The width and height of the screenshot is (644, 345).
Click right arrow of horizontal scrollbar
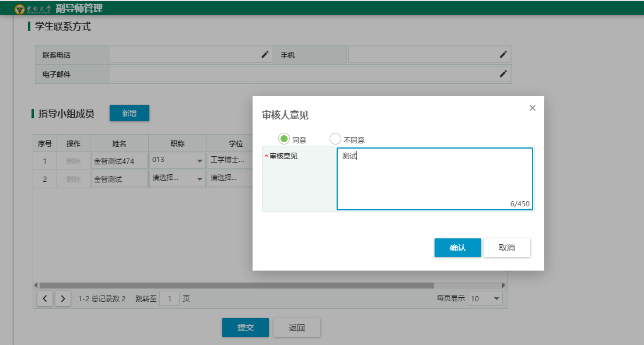[x=504, y=286]
